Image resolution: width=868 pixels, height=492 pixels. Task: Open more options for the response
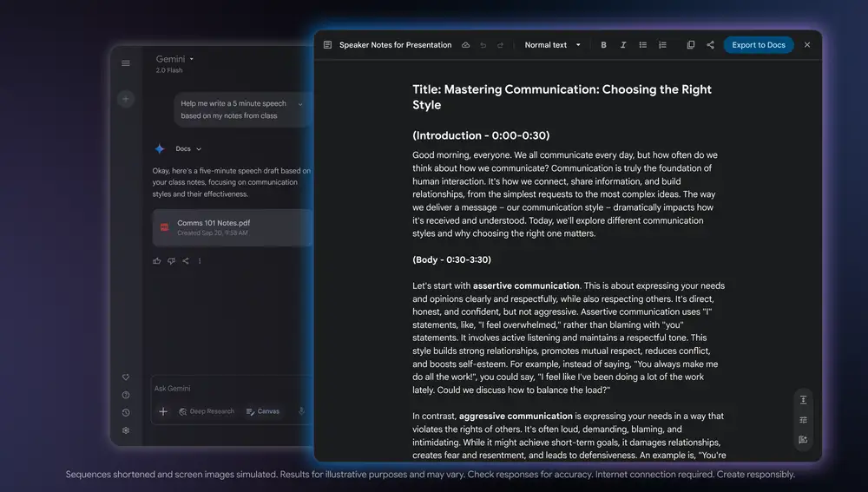coord(200,260)
